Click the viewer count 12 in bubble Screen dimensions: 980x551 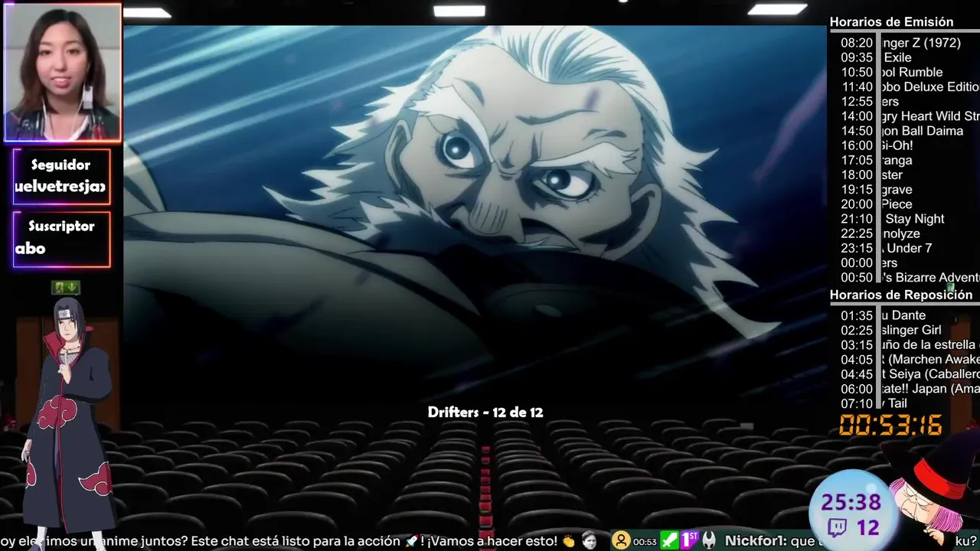pyautogui.click(x=867, y=528)
